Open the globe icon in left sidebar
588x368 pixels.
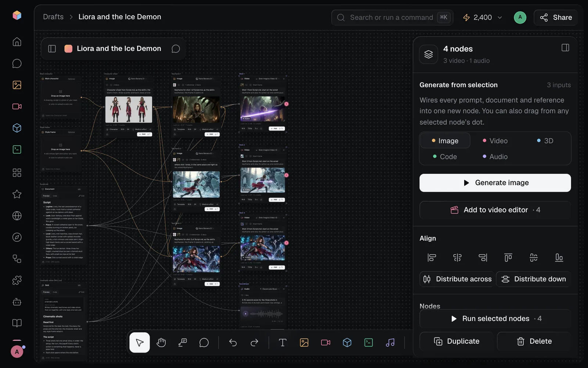click(x=17, y=216)
